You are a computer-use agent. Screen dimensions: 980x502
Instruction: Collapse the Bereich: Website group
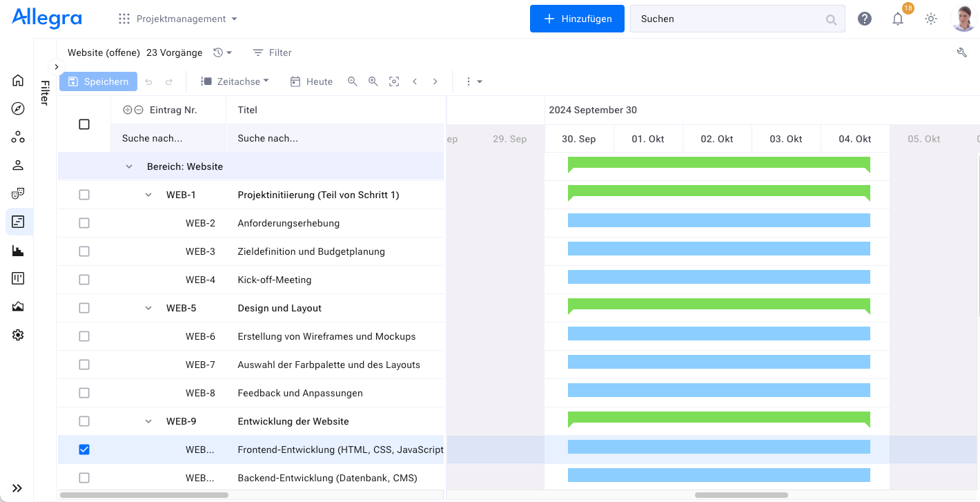coord(128,166)
